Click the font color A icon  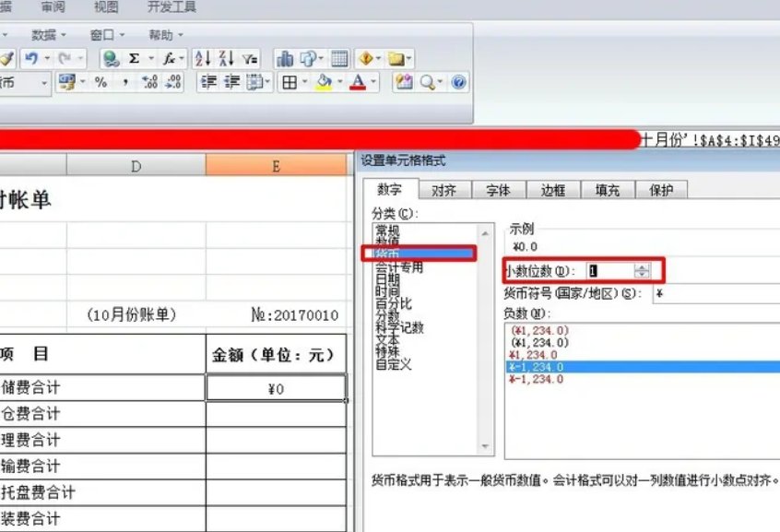coord(358,82)
